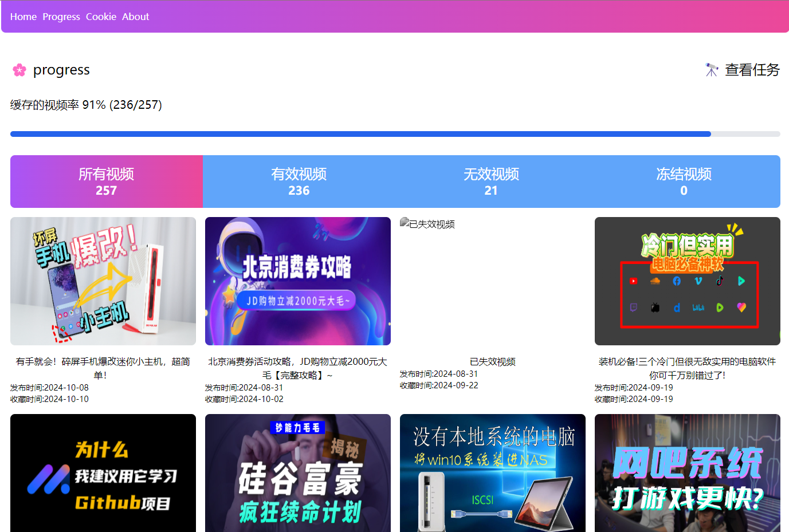The width and height of the screenshot is (789, 532).
Task: Open the Home nav link
Action: click(x=23, y=17)
